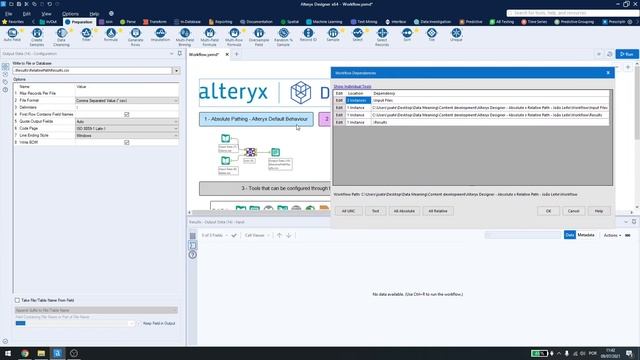Switch to the Reporting tool palette tab
Image resolution: width=640 pixels, height=360 pixels.
220,22
